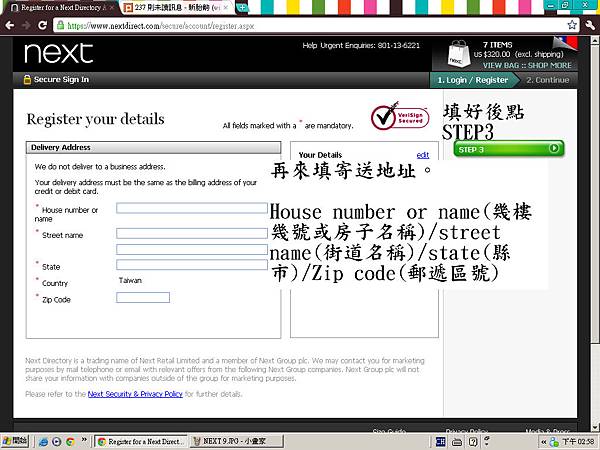Click the Taiwan country value
The width and height of the screenshot is (600, 450).
coord(130,280)
